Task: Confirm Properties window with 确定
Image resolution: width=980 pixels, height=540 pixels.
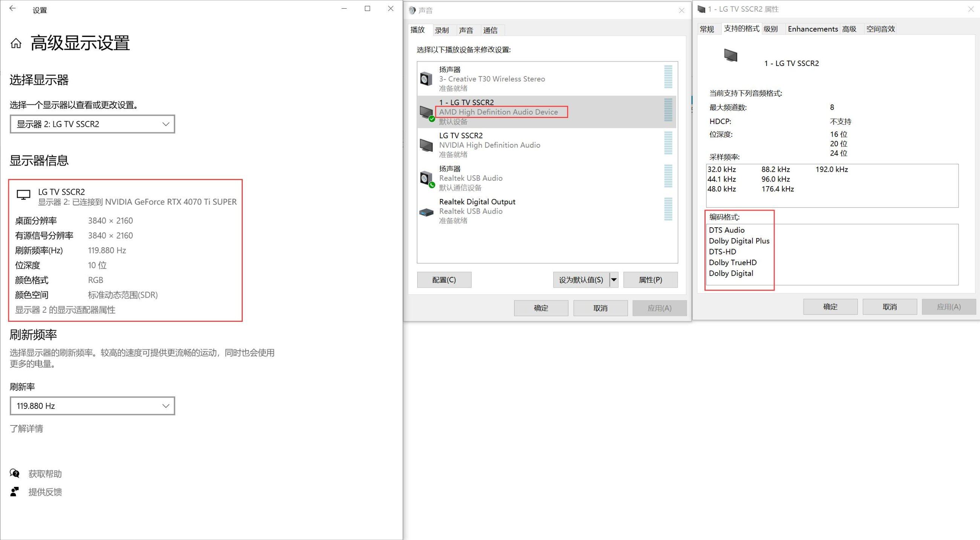Action: (x=830, y=306)
